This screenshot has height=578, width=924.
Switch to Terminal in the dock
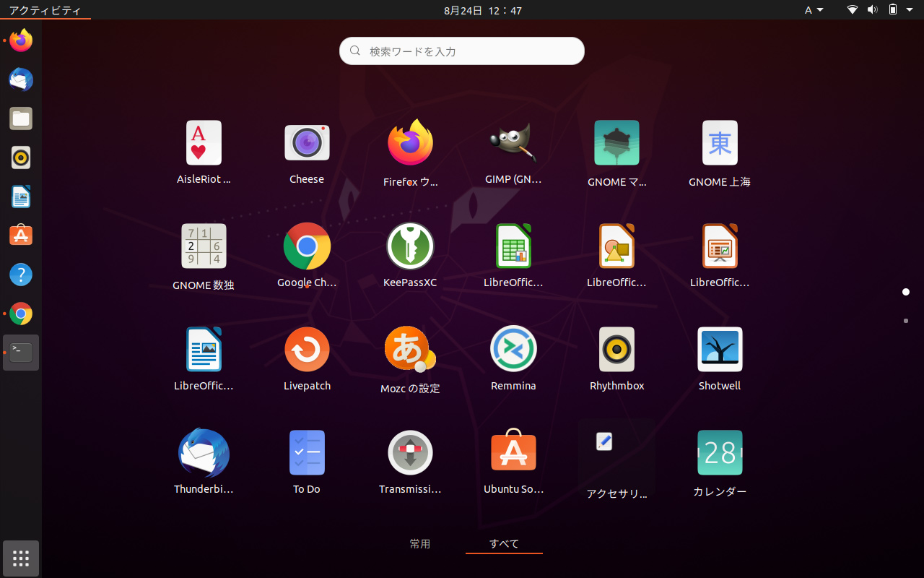tap(21, 353)
